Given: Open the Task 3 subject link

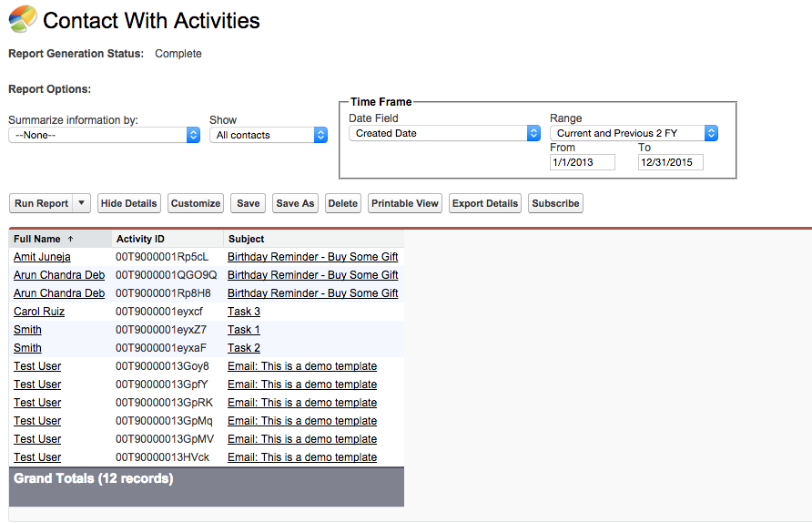Looking at the screenshot, I should coord(244,312).
